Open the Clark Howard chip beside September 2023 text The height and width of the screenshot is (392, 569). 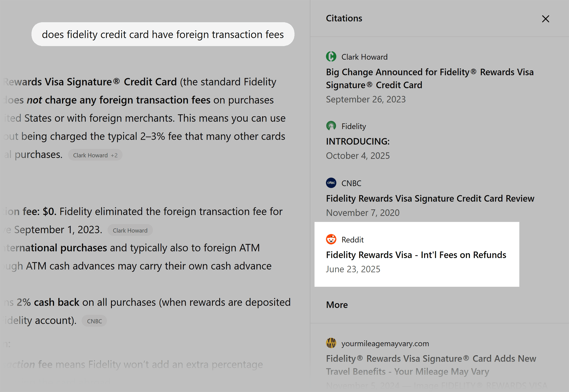coord(130,230)
